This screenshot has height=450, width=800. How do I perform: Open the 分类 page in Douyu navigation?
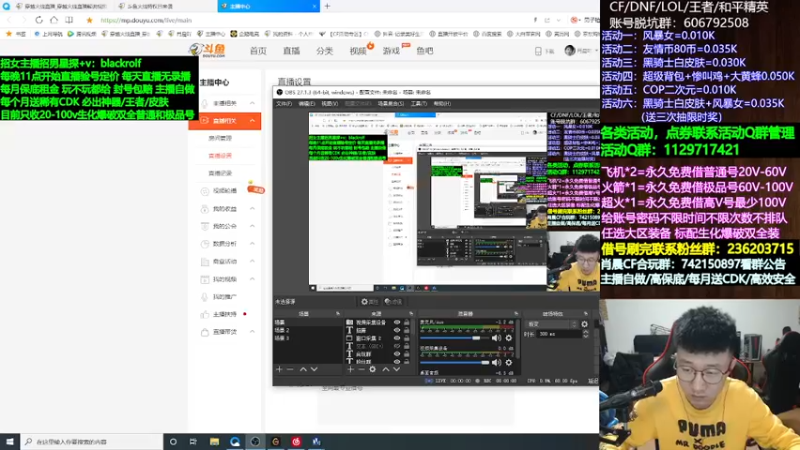click(x=324, y=51)
